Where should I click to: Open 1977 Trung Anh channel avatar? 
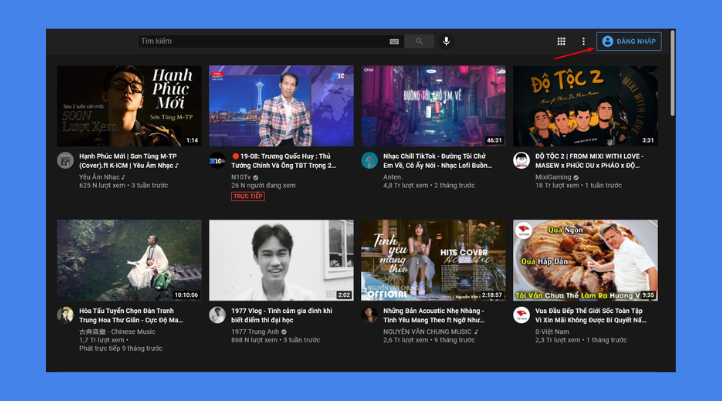pyautogui.click(x=217, y=315)
